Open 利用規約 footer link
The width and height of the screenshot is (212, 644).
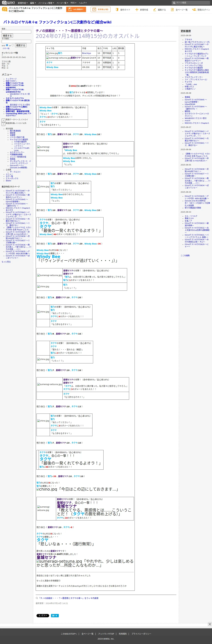tap(123, 634)
